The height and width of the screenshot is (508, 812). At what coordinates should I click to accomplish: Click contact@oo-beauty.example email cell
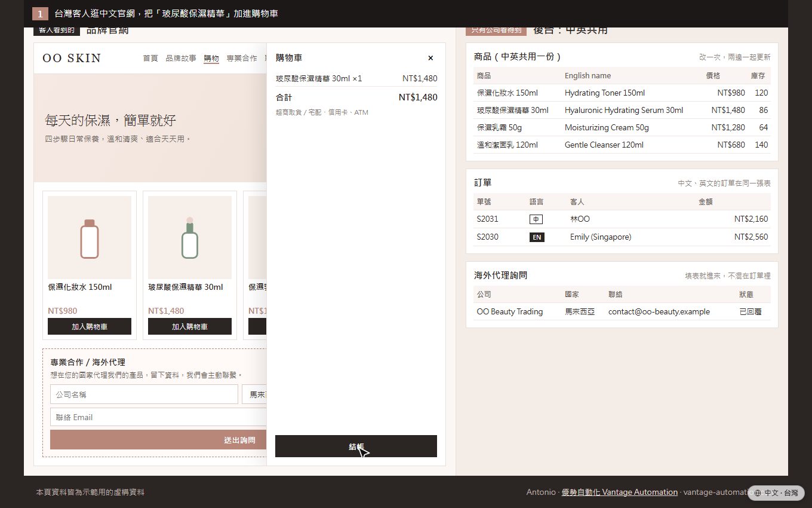tap(659, 312)
